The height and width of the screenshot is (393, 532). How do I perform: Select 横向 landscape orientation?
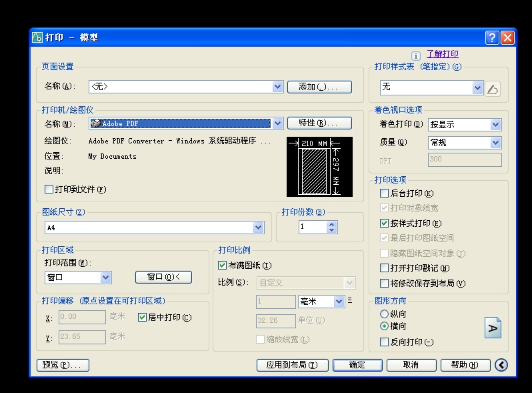(x=384, y=326)
